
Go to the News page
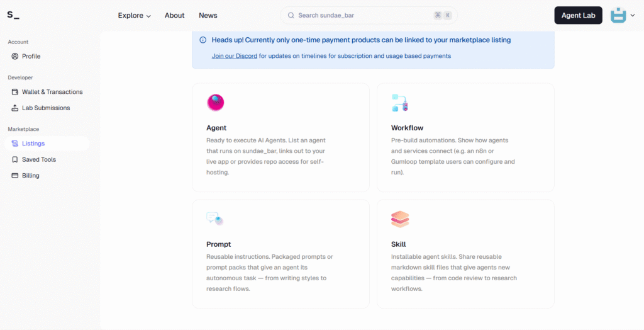208,16
